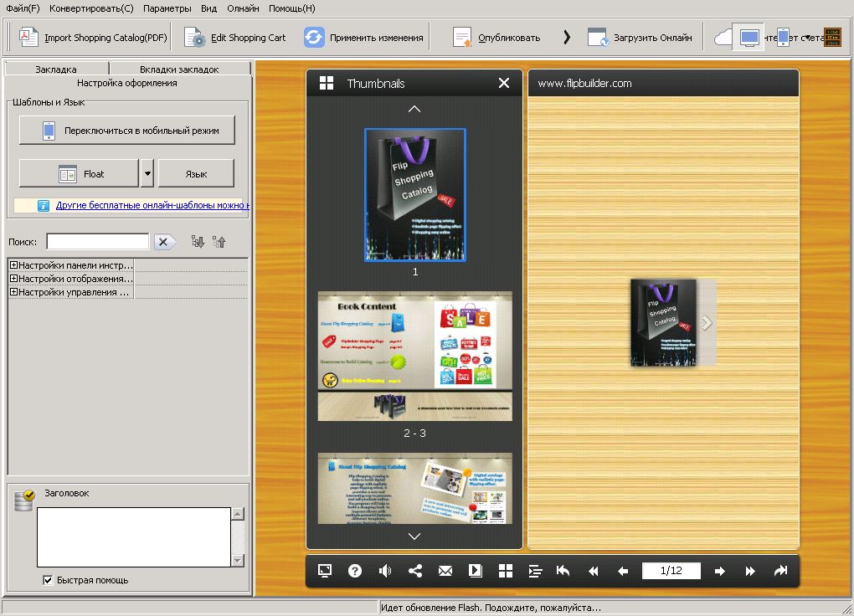Start autoplay with the play icon
Image resolution: width=854 pixels, height=616 pixels.
pyautogui.click(x=476, y=571)
